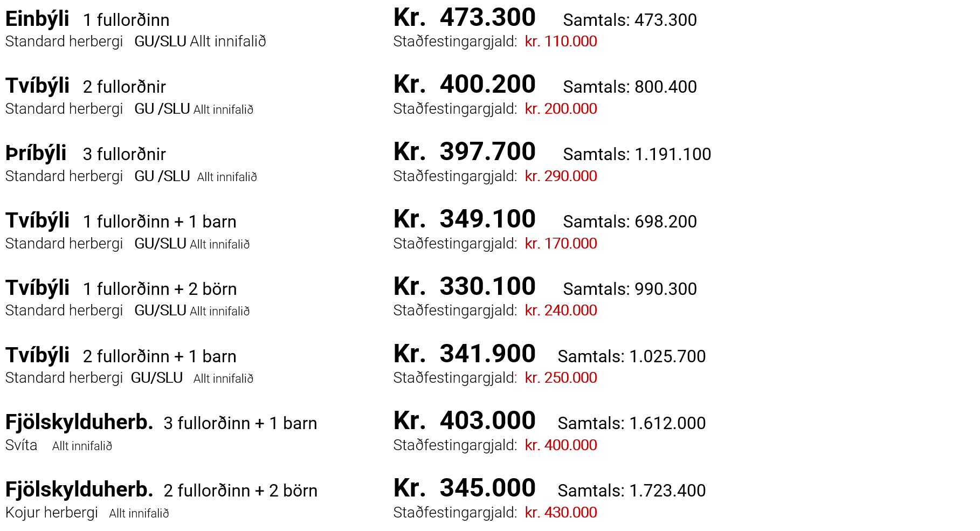Viewport: 980px width, 531px height.
Task: Click the Kr. 341.900 price
Action: (464, 354)
